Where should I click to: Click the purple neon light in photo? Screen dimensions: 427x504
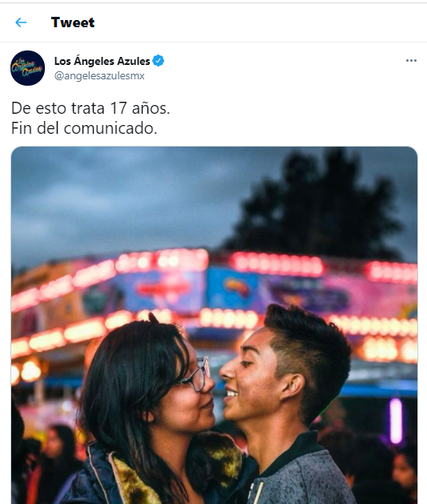pyautogui.click(x=396, y=421)
